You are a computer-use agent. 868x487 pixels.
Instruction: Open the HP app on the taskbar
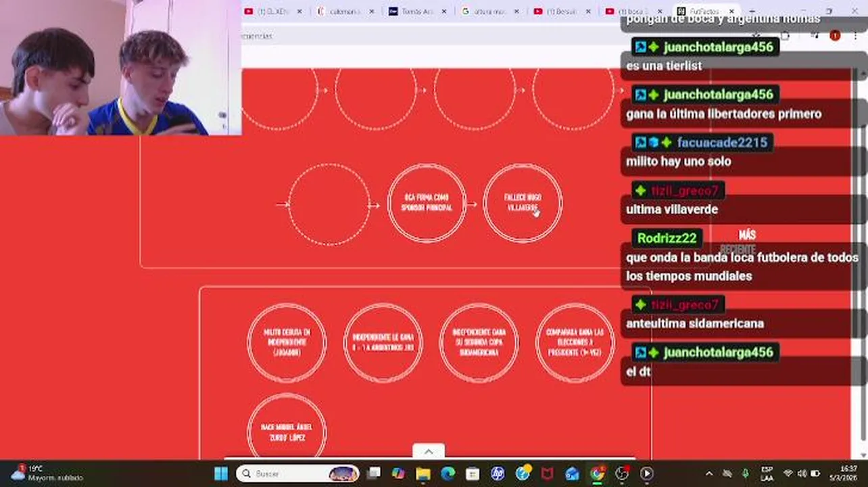tap(498, 473)
